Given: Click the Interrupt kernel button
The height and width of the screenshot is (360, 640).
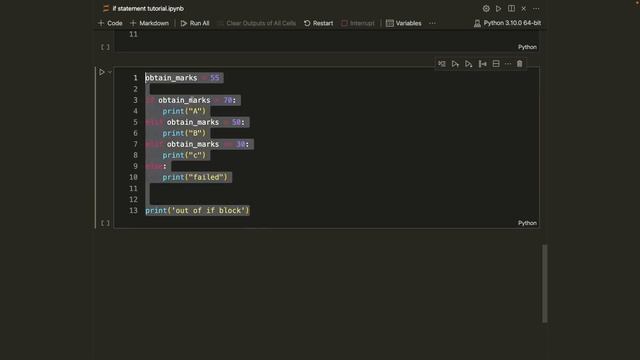Looking at the screenshot, I should 358,23.
